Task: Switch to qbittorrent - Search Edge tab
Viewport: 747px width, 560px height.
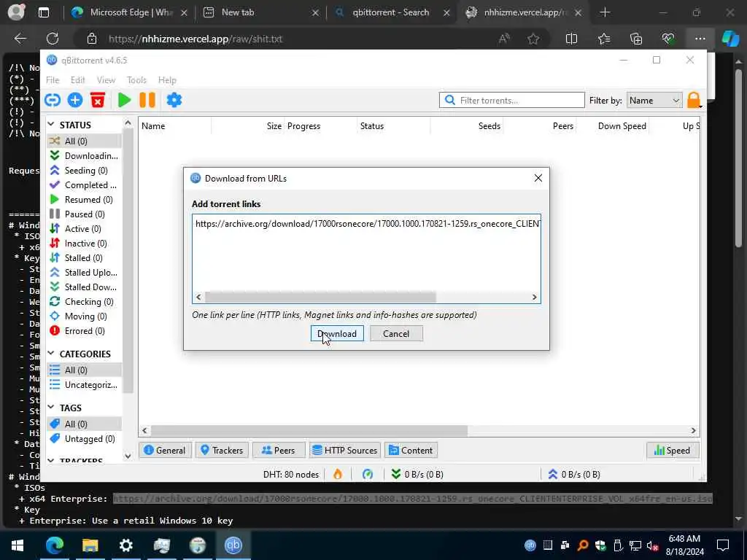Action: tap(390, 12)
